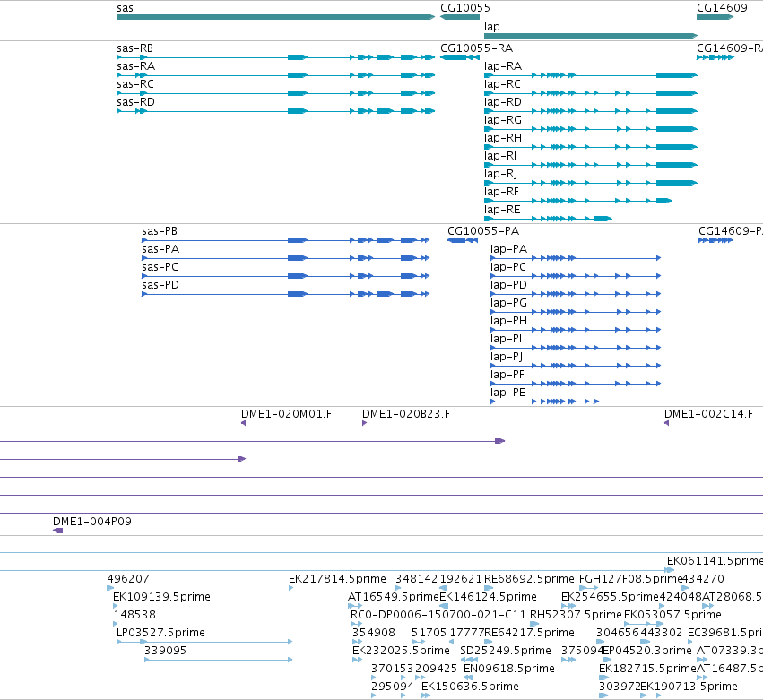Click the lap-RI transcript label
763x700 pixels.
500,156
